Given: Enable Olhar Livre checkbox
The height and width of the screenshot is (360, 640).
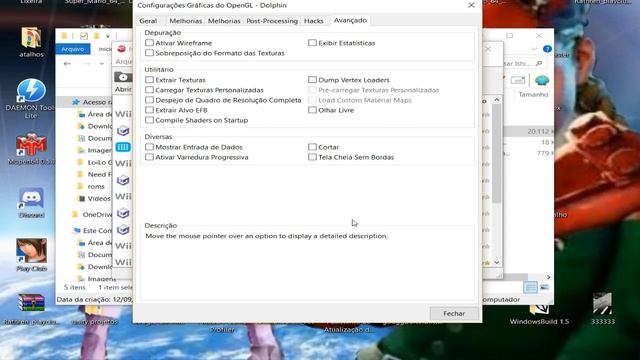Looking at the screenshot, I should 312,110.
